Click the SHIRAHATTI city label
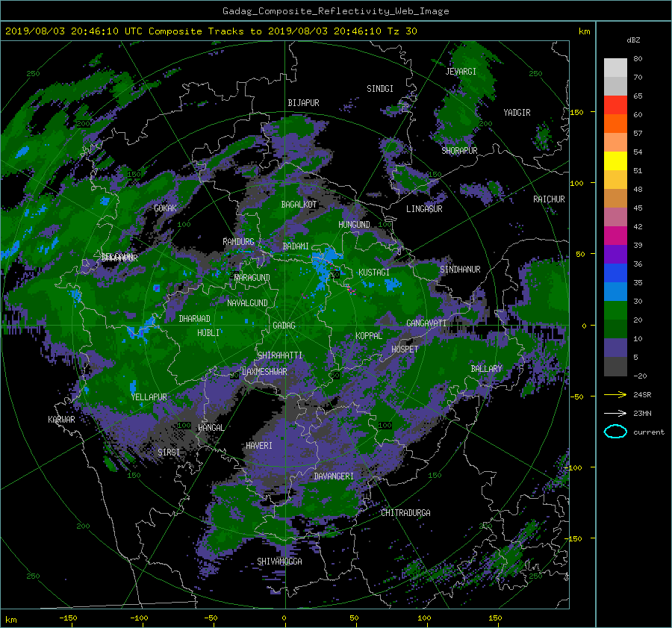This screenshot has height=628, width=672. (x=280, y=355)
